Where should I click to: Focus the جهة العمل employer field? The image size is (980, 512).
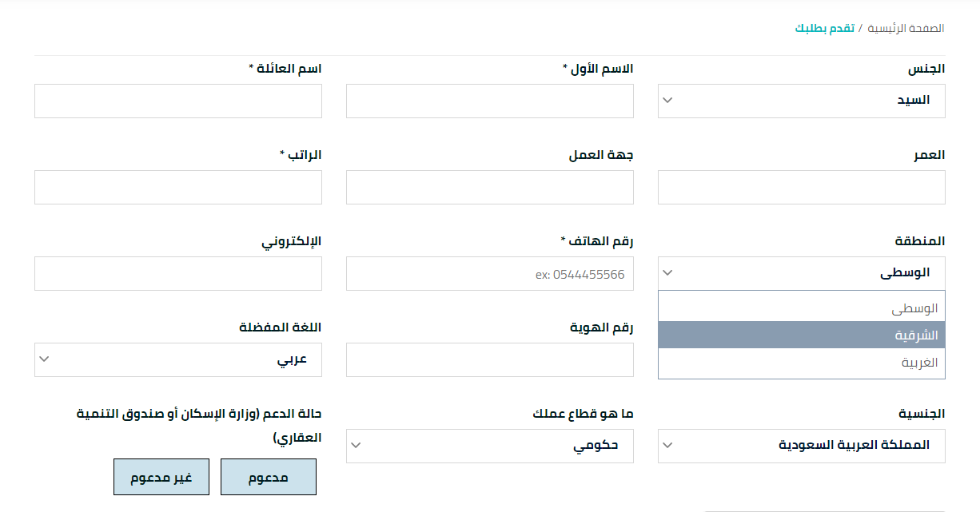click(x=489, y=187)
